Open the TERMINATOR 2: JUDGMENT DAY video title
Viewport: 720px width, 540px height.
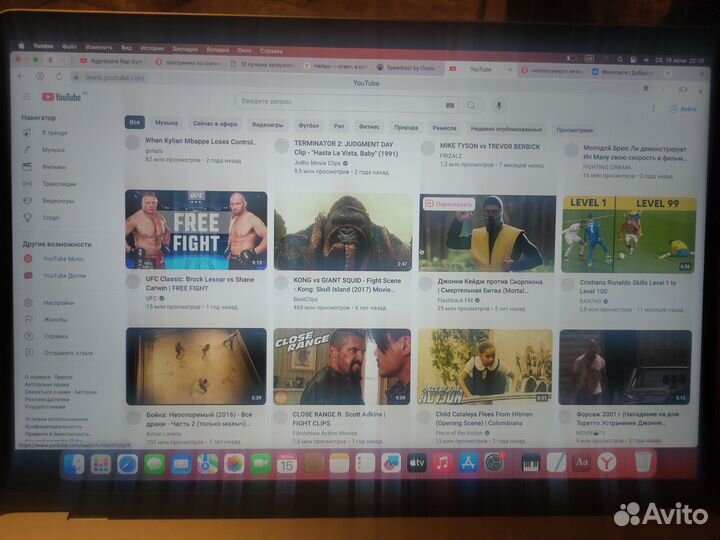pyautogui.click(x=346, y=148)
